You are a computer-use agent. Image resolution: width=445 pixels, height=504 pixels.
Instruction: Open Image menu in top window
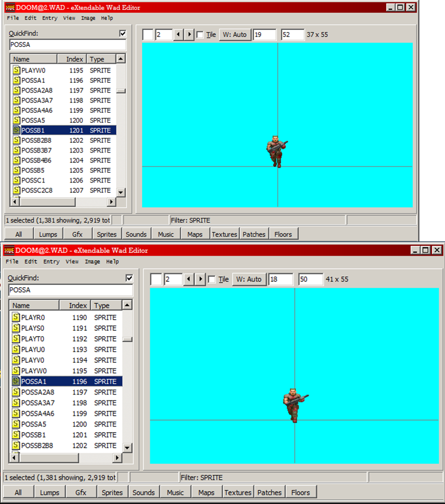point(88,18)
